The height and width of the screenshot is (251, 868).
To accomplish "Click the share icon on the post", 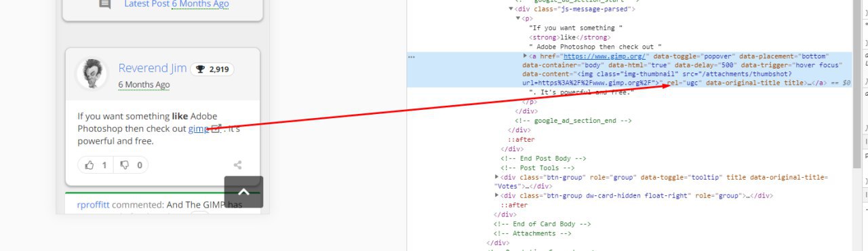I will [238, 165].
